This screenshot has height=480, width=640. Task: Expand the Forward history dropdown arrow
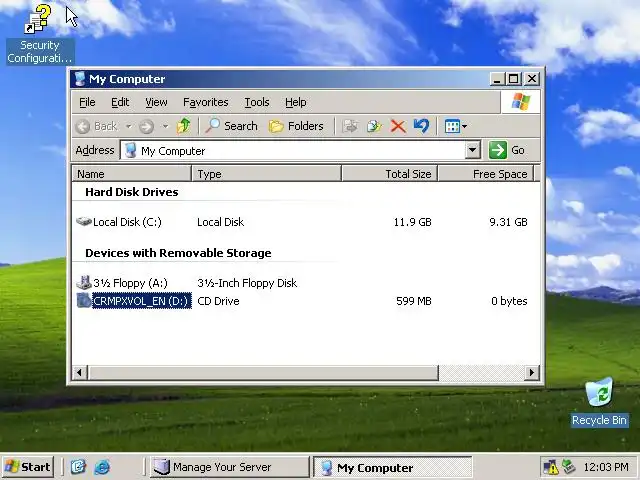[x=165, y=126]
